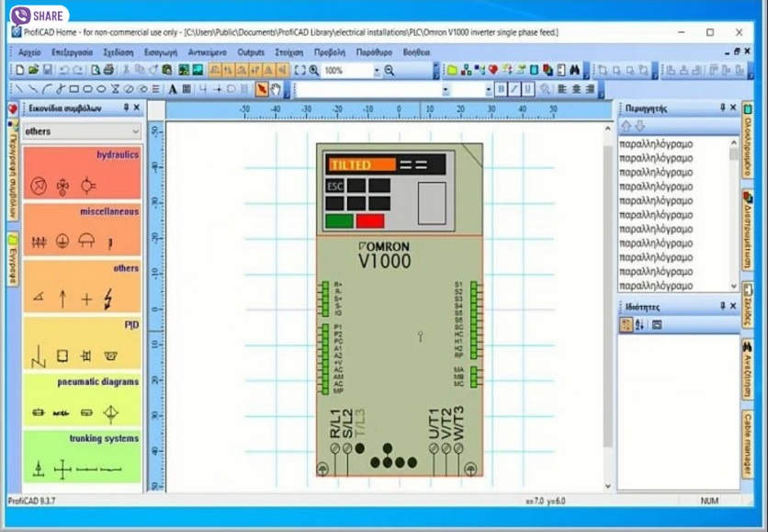The height and width of the screenshot is (532, 768).
Task: Toggle underline text formatting
Action: [528, 89]
